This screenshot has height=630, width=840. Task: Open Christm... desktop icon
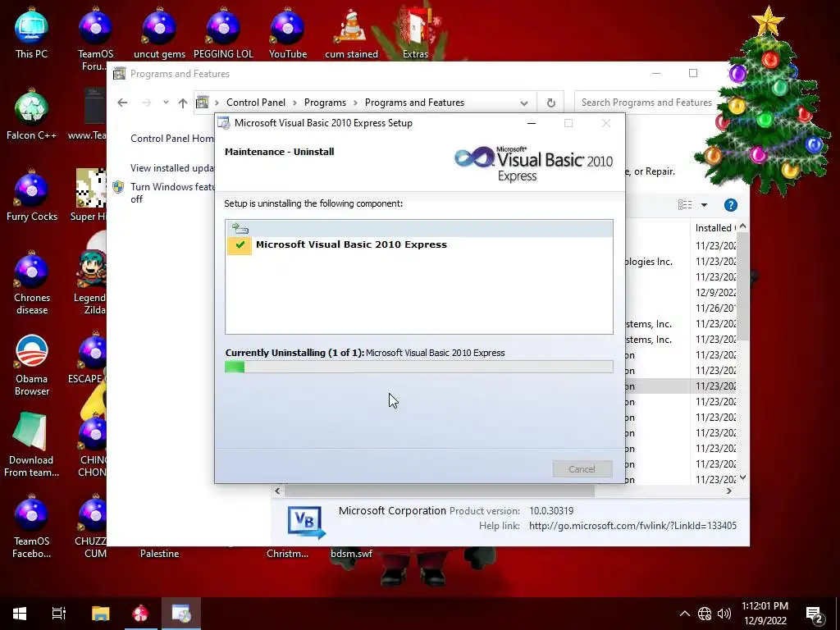coord(288,554)
